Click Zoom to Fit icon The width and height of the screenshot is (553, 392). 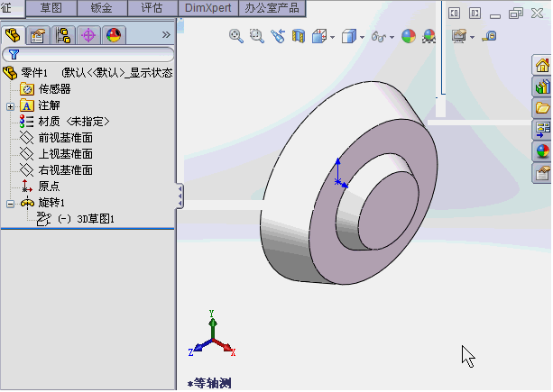pyautogui.click(x=236, y=36)
